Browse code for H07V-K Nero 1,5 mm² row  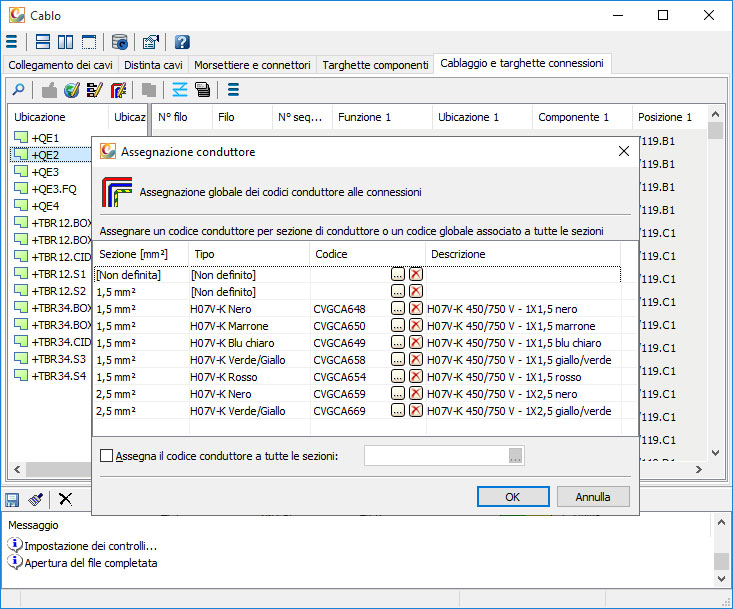tap(398, 308)
